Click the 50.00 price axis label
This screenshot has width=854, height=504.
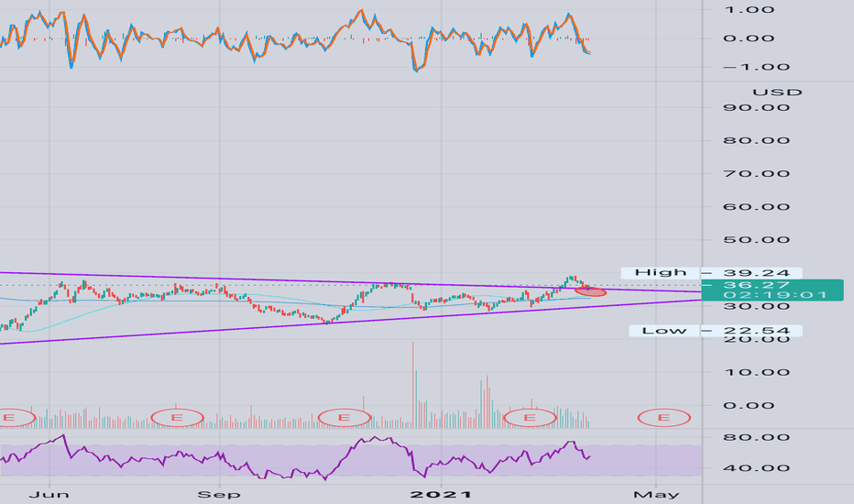757,240
